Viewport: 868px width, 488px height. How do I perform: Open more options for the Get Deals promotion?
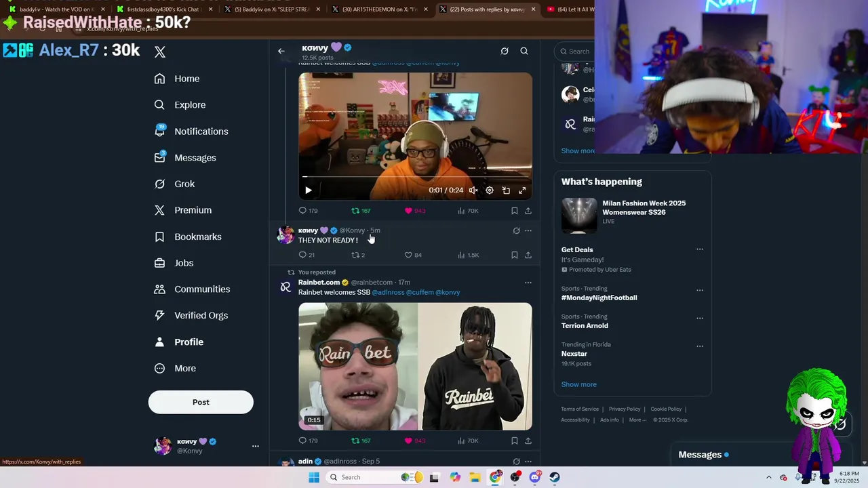point(700,249)
